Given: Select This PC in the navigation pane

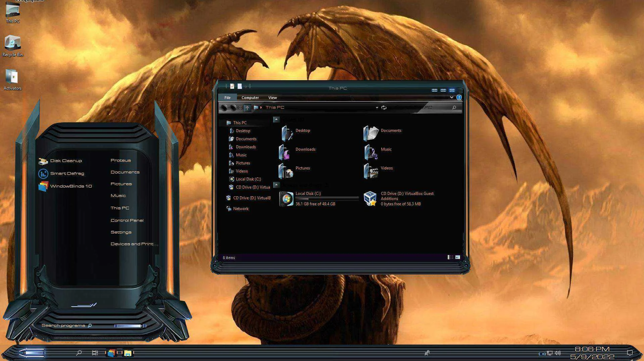Looking at the screenshot, I should point(240,123).
